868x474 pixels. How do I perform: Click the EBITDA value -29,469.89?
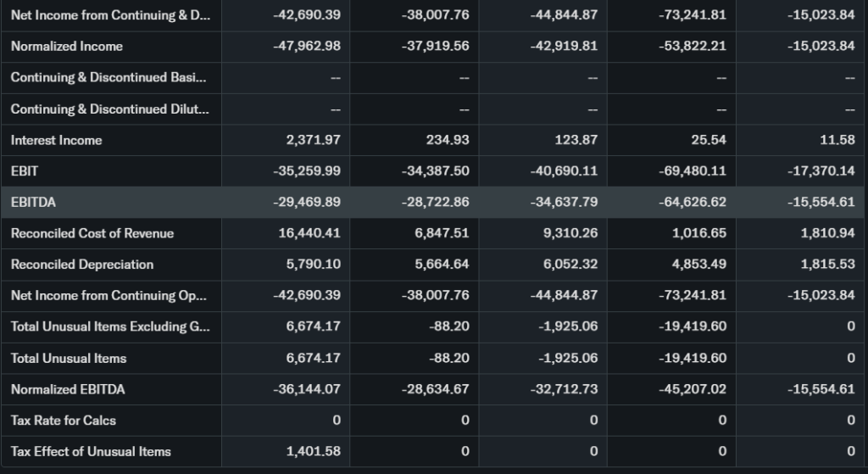(307, 203)
